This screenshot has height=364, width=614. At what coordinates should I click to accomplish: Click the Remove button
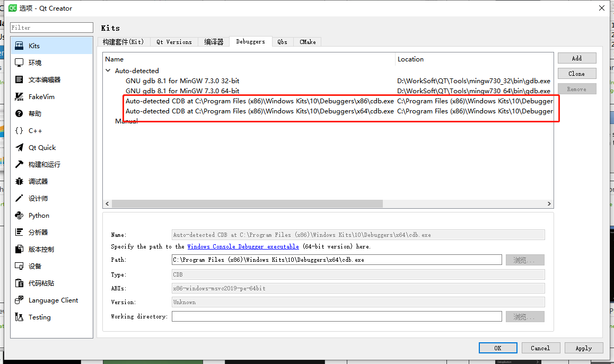577,89
